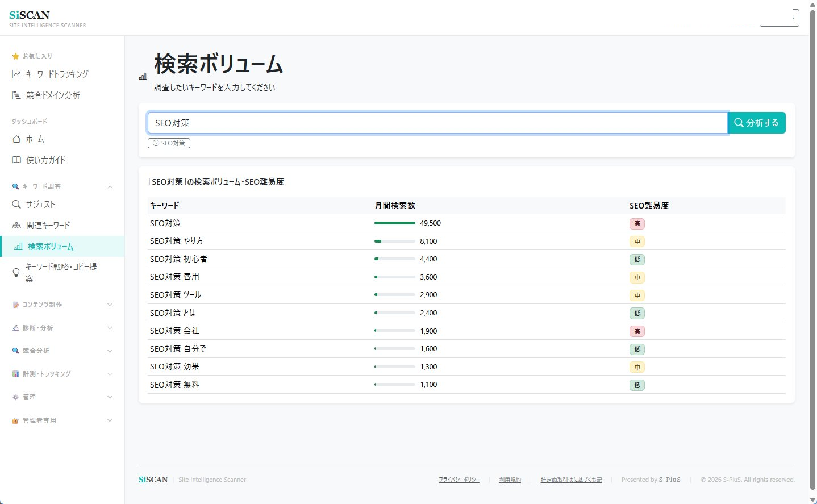Click keyword SEO対策 無料

coord(174,385)
